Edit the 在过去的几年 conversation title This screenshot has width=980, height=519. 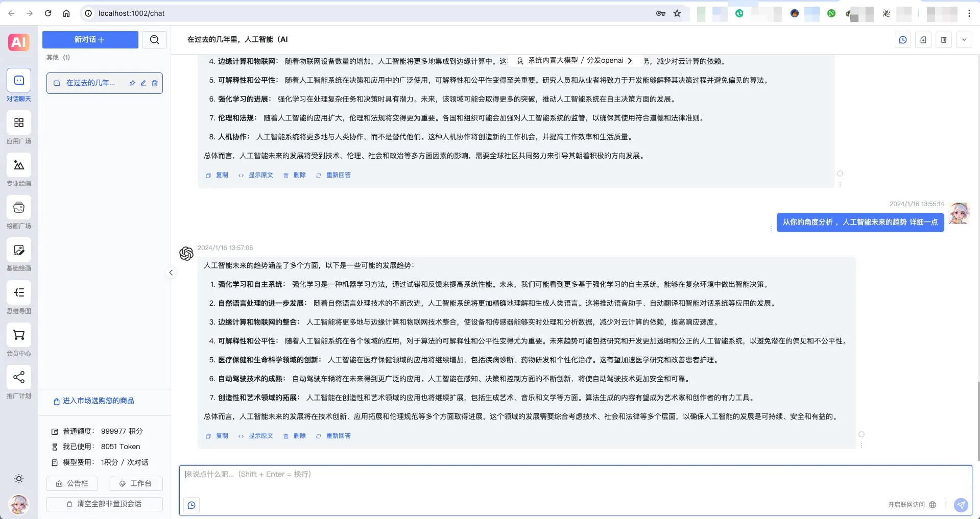[x=144, y=83]
